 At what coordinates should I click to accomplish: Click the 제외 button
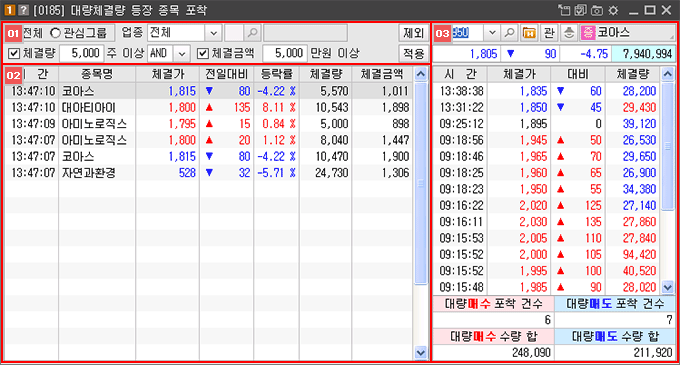click(x=413, y=33)
